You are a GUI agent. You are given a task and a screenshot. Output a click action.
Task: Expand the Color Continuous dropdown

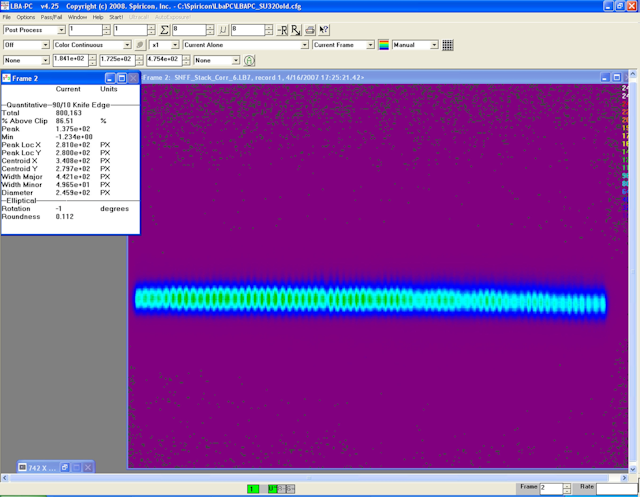click(x=127, y=45)
